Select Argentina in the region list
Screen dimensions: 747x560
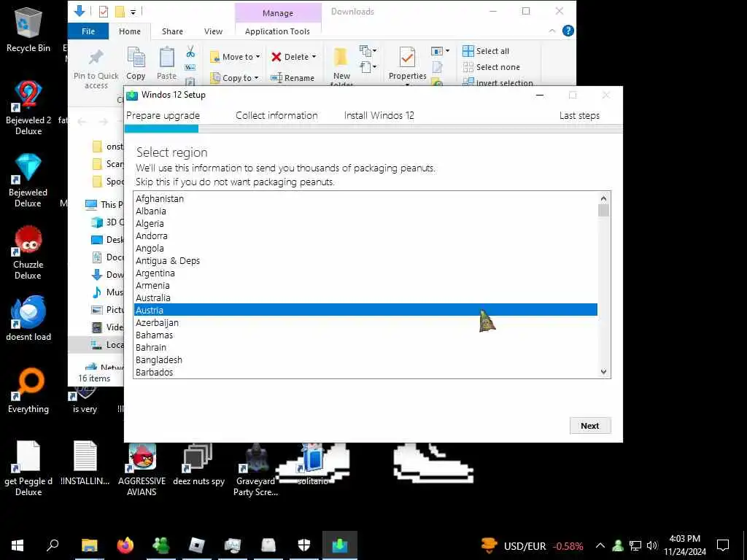pyautogui.click(x=365, y=273)
